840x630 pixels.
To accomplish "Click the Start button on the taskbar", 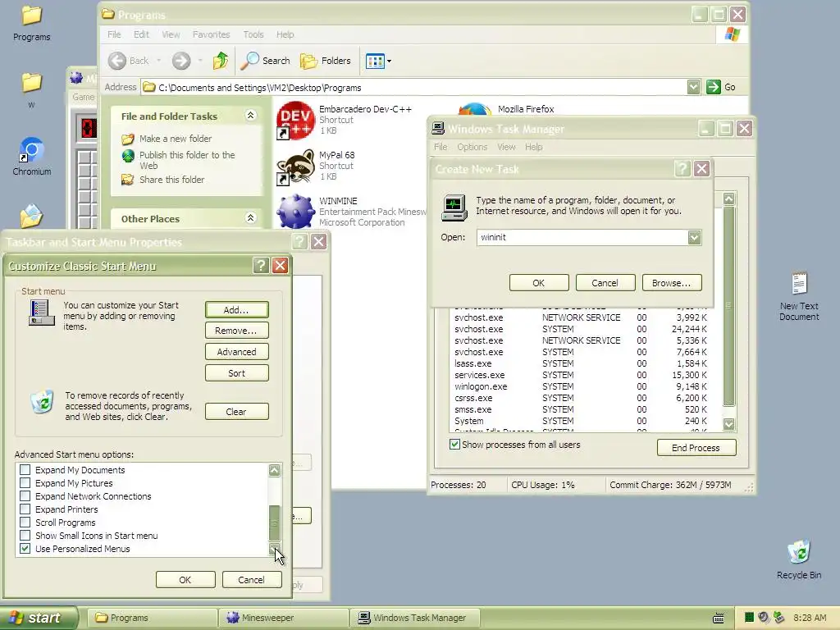I will (39, 618).
